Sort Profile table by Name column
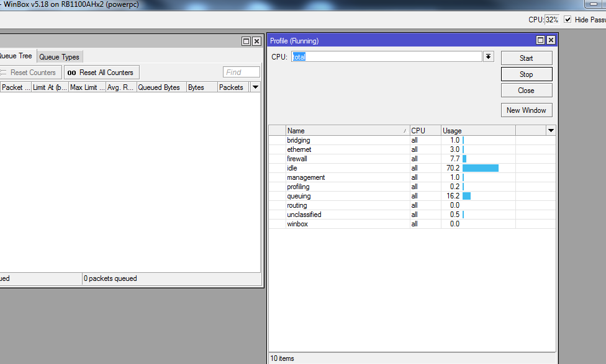The height and width of the screenshot is (364, 606). pos(348,130)
